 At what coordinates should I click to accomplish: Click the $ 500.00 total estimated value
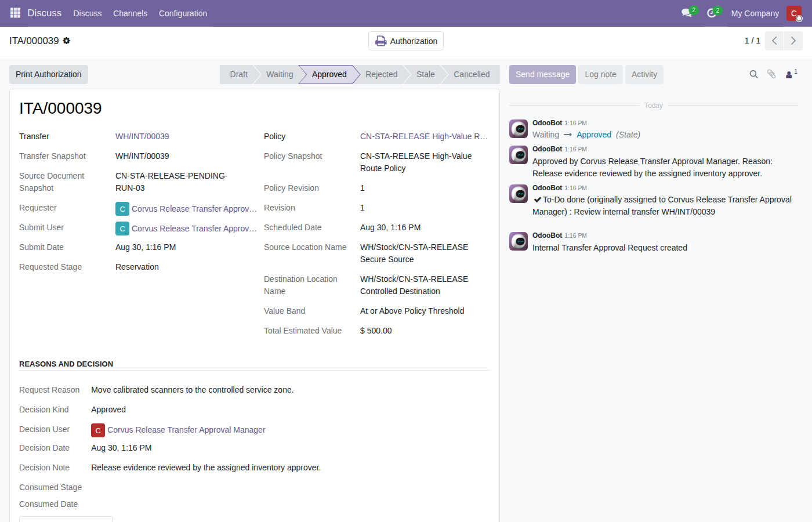coord(376,331)
